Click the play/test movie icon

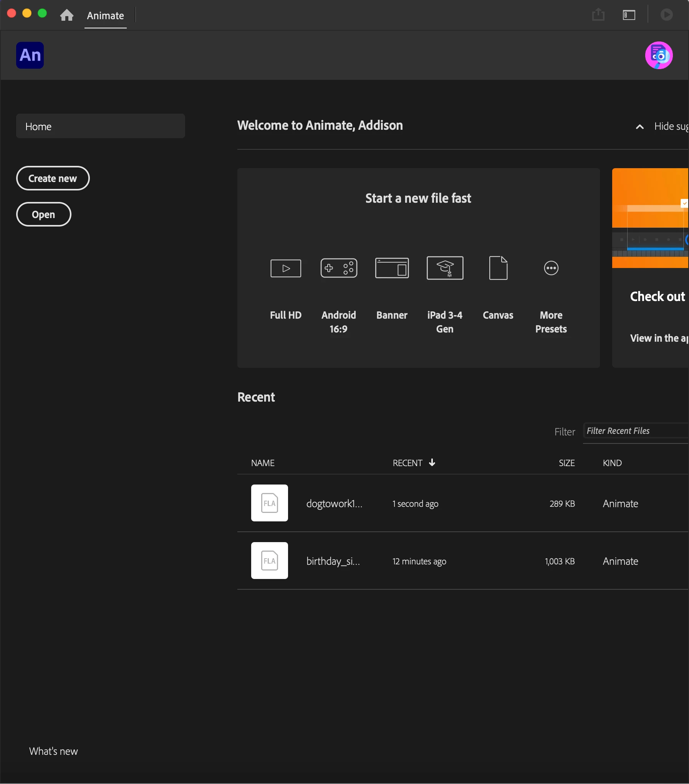[x=666, y=15]
